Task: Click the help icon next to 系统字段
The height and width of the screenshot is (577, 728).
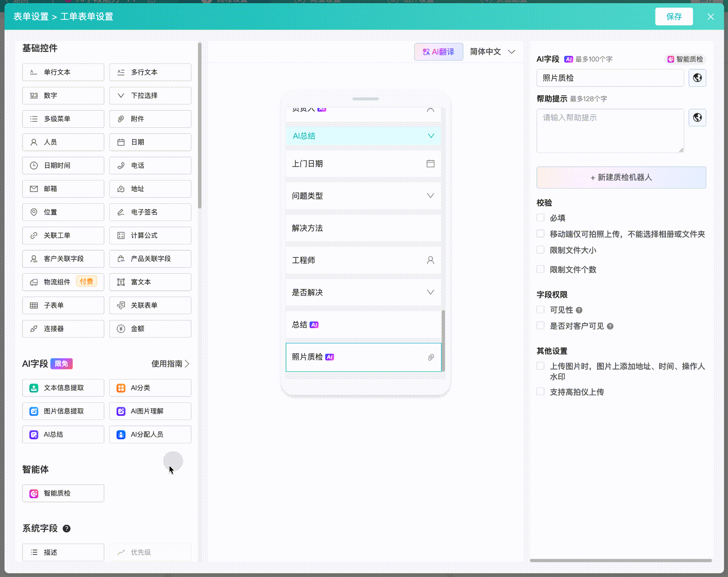Action: pos(67,529)
